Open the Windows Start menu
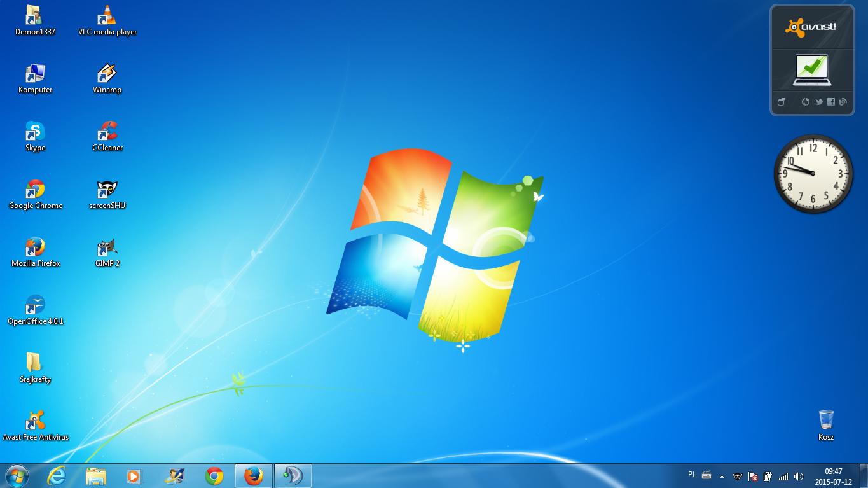 click(x=17, y=476)
